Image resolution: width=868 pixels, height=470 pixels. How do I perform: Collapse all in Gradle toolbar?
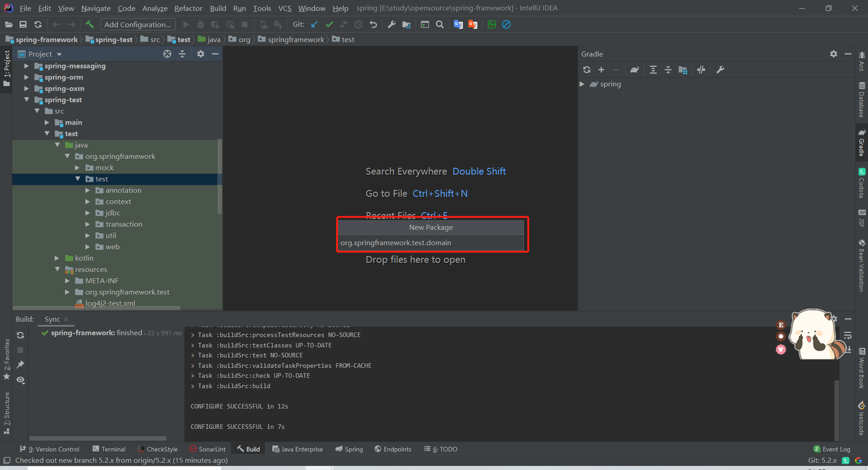(x=668, y=70)
